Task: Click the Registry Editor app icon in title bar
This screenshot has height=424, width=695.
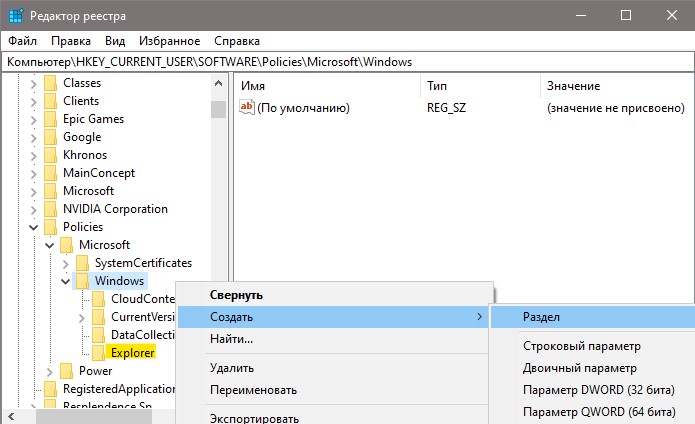Action: click(16, 16)
